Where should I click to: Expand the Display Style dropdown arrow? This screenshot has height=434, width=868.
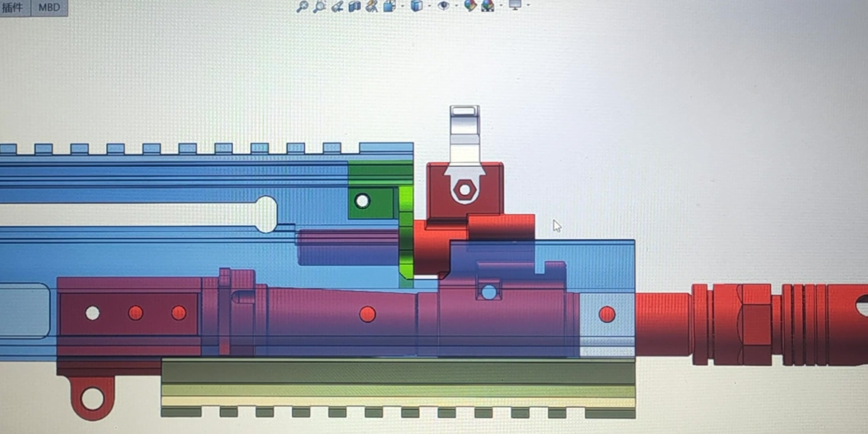pos(430,6)
